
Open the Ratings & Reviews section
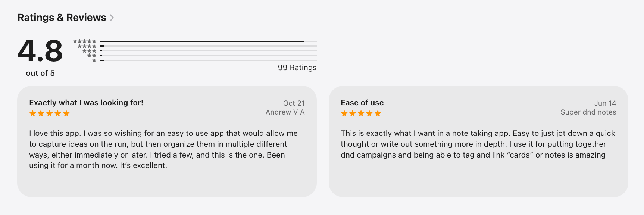[x=62, y=17]
